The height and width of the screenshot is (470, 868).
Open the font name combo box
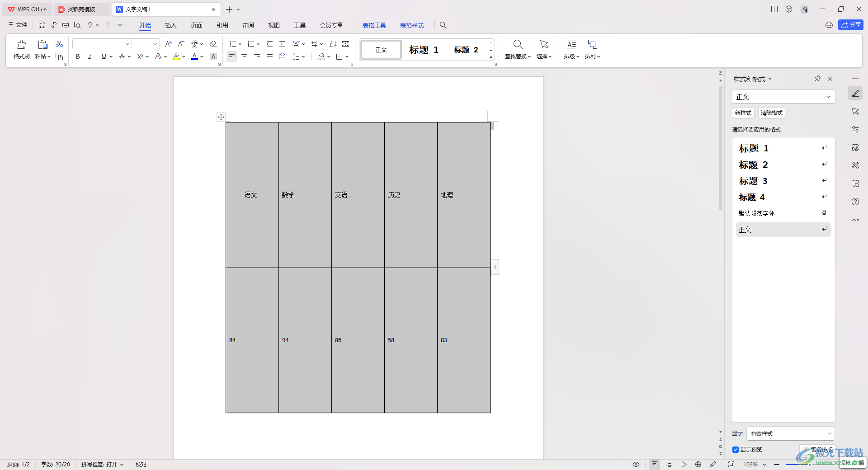coord(102,44)
